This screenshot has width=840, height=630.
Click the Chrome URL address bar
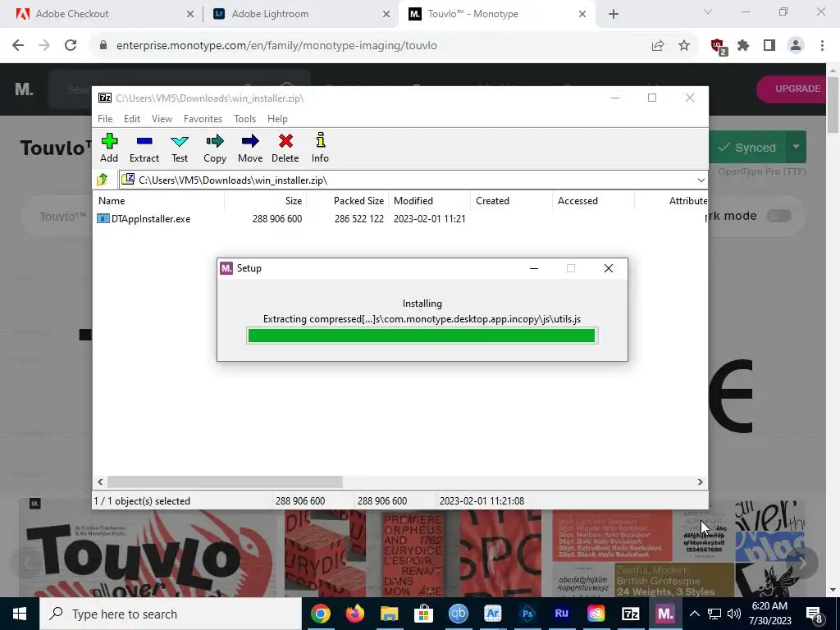pyautogui.click(x=370, y=46)
